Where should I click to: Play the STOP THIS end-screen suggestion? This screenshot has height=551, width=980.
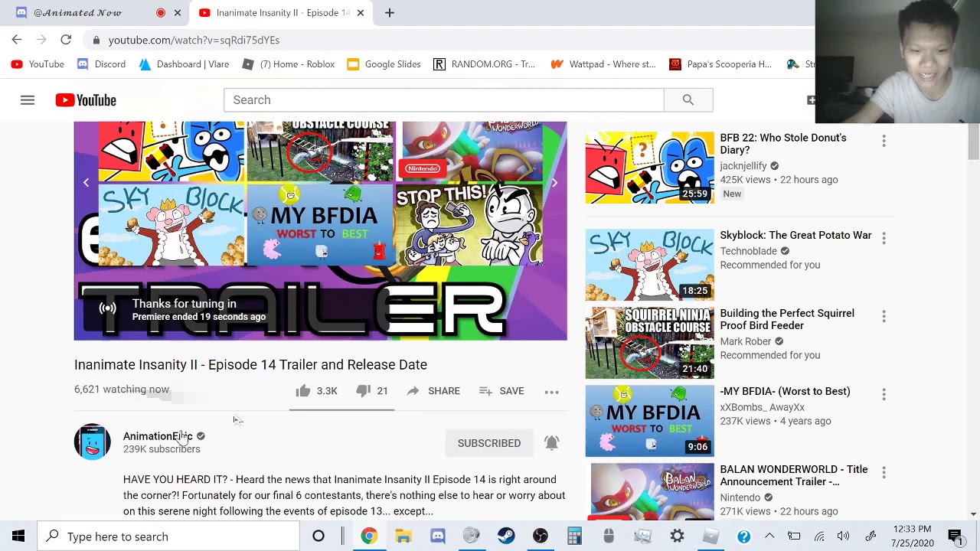point(469,226)
